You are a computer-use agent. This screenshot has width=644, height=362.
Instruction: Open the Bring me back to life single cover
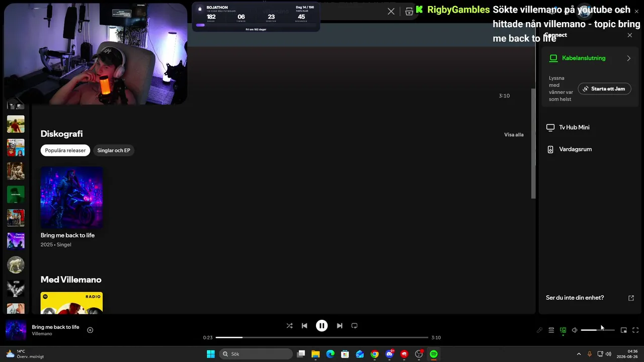(71, 198)
